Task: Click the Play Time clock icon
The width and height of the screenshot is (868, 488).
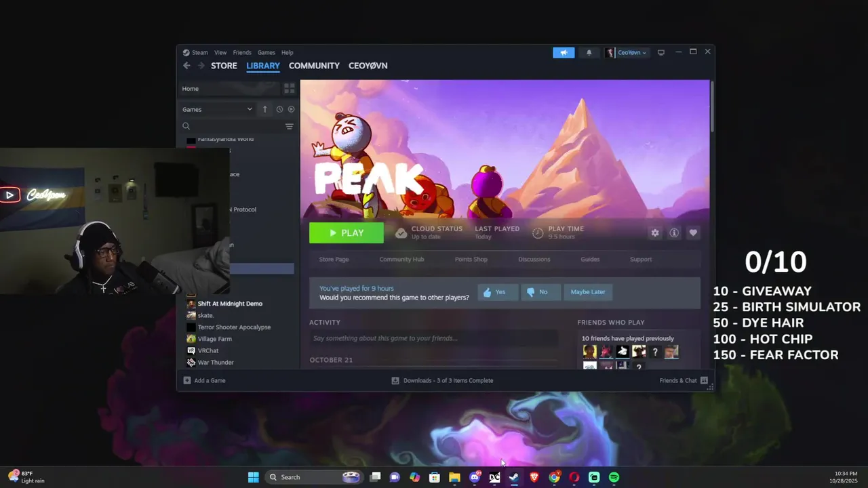Action: point(538,232)
